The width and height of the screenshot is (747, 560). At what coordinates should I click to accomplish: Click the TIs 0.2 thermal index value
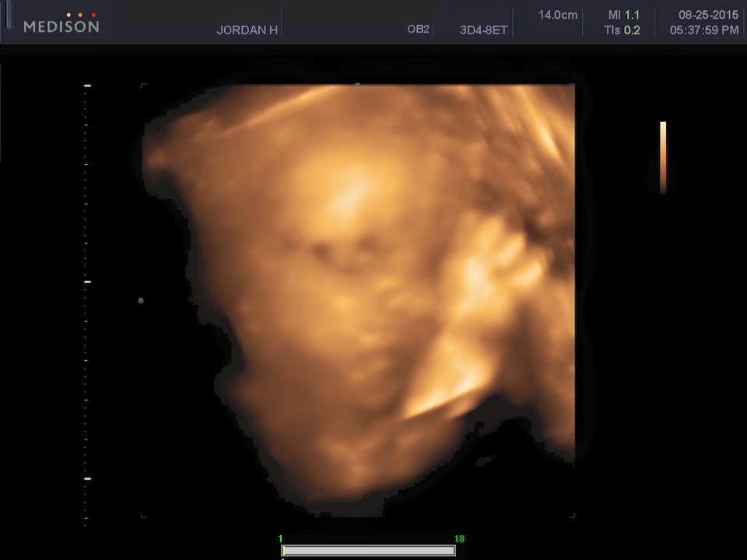click(622, 30)
